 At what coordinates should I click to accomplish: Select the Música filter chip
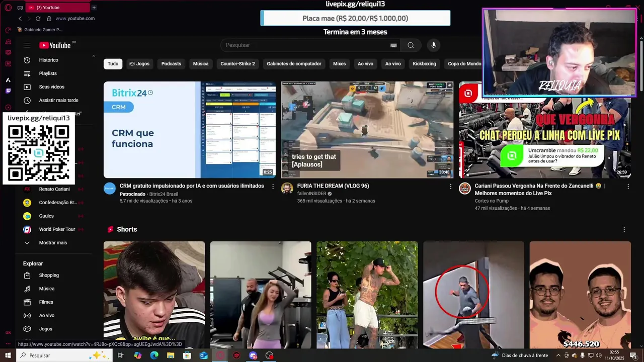click(201, 64)
